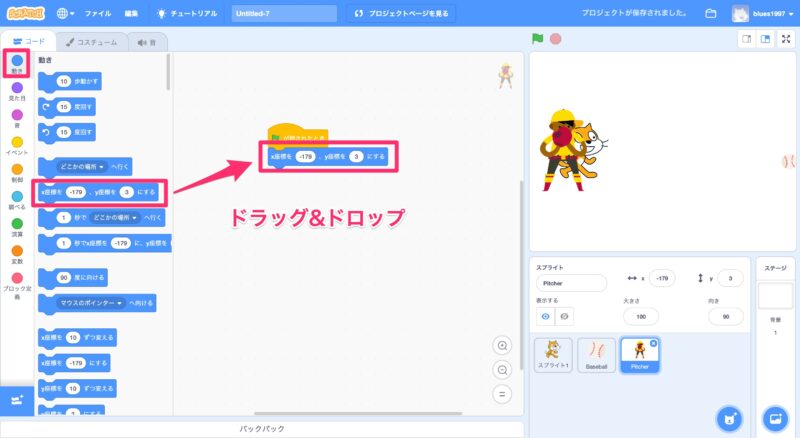
Task: Zoom in on the code workspace
Action: pyautogui.click(x=503, y=345)
